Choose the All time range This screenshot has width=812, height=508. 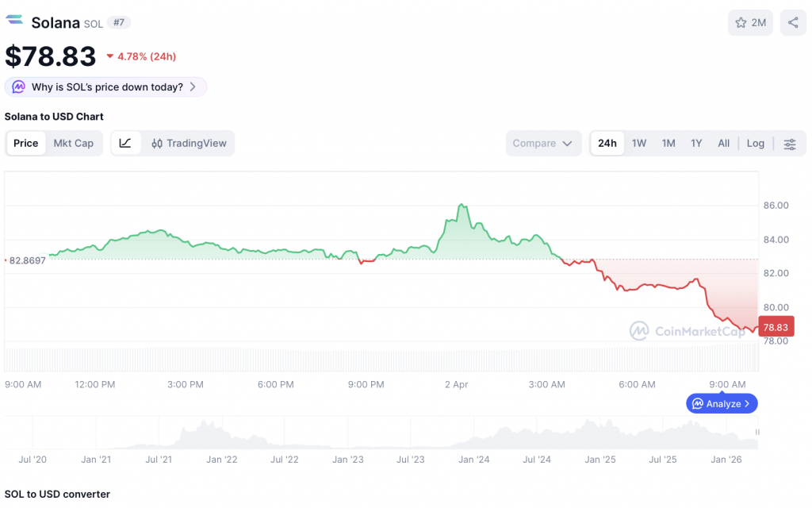pos(723,143)
